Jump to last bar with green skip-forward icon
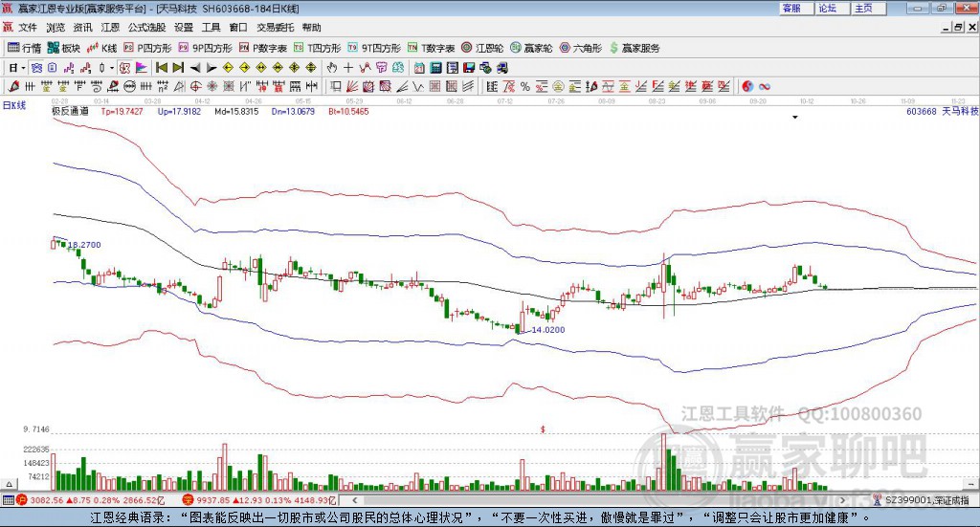 [178, 68]
